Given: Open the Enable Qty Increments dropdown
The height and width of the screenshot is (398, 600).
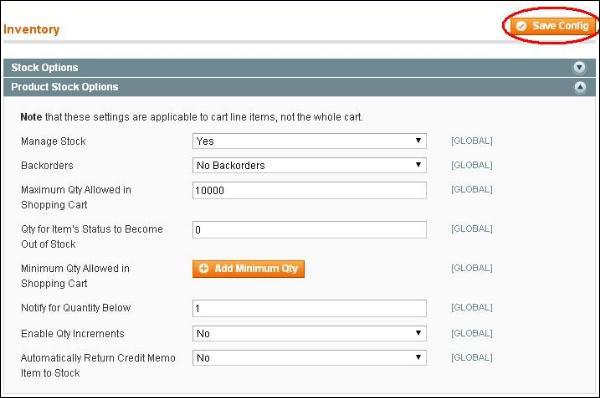Looking at the screenshot, I should 309,334.
